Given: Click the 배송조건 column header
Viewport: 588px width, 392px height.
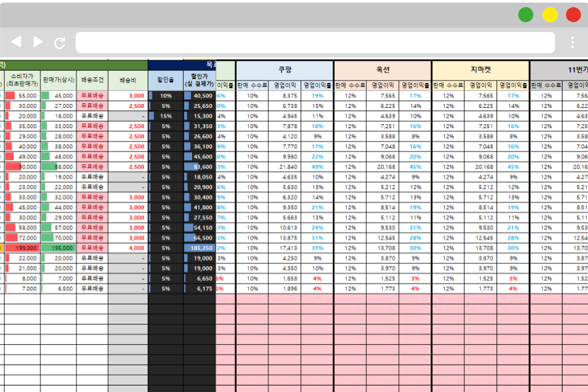Looking at the screenshot, I should point(92,80).
